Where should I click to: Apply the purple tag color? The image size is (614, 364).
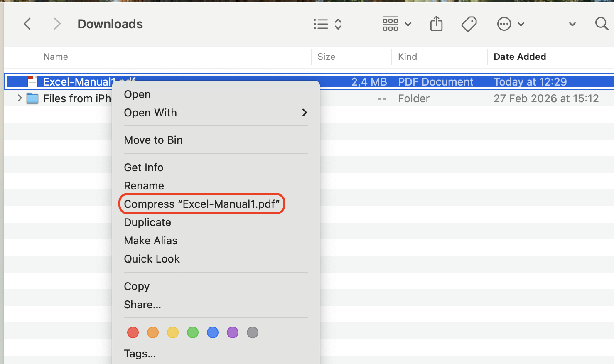click(233, 332)
